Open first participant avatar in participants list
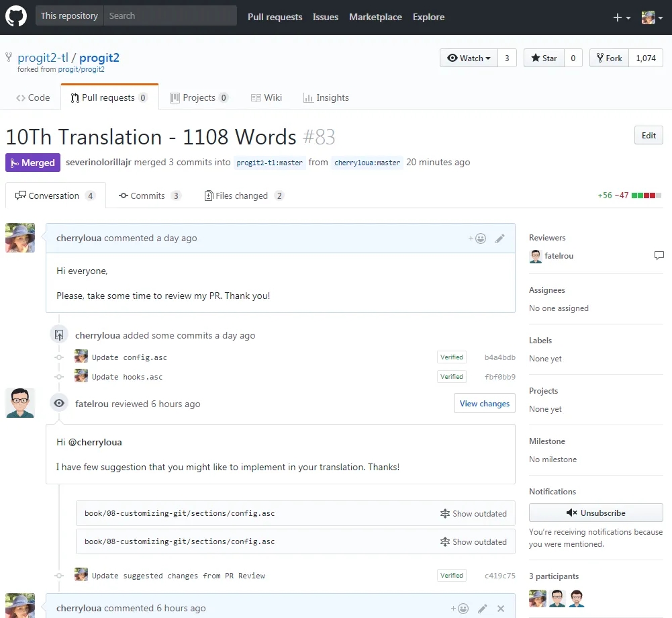 point(538,599)
